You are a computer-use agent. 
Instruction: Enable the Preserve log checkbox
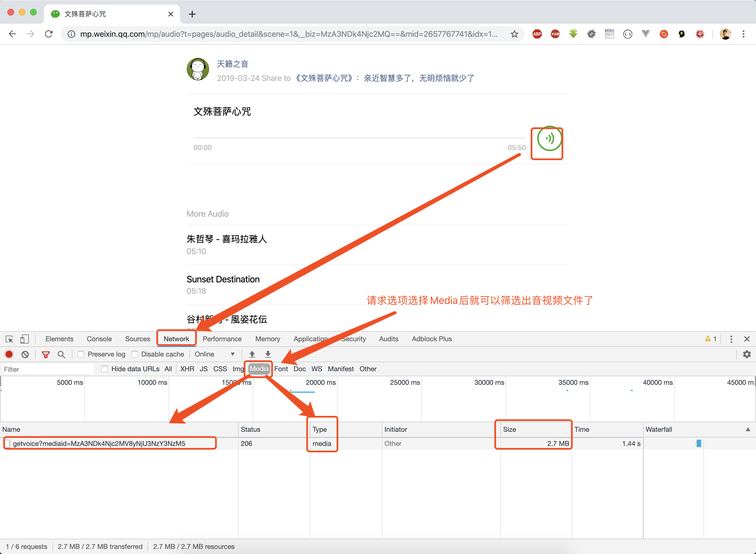[x=81, y=354]
